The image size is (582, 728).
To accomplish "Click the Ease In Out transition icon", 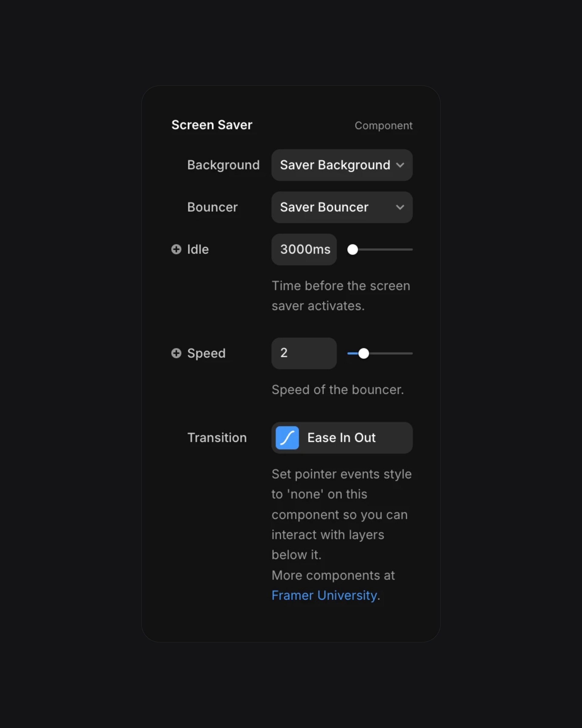I will [x=287, y=437].
